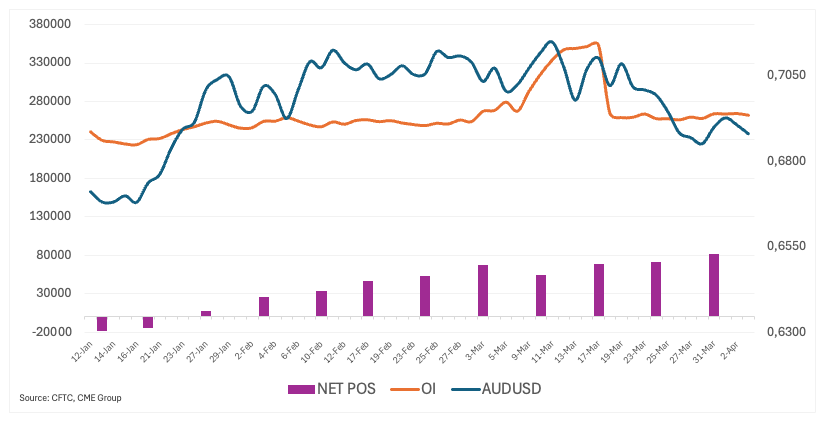
Task: Click the small purple bar at 27-Jan
Action: pos(206,313)
